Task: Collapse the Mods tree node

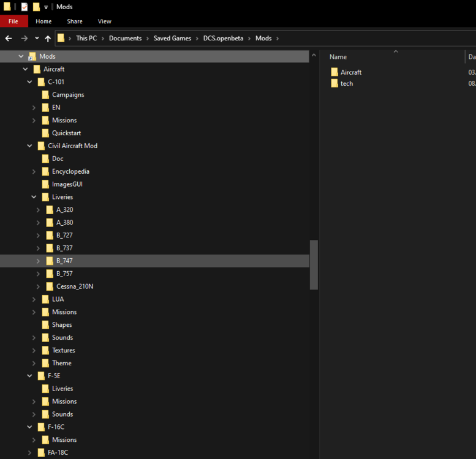Action: [x=21, y=56]
